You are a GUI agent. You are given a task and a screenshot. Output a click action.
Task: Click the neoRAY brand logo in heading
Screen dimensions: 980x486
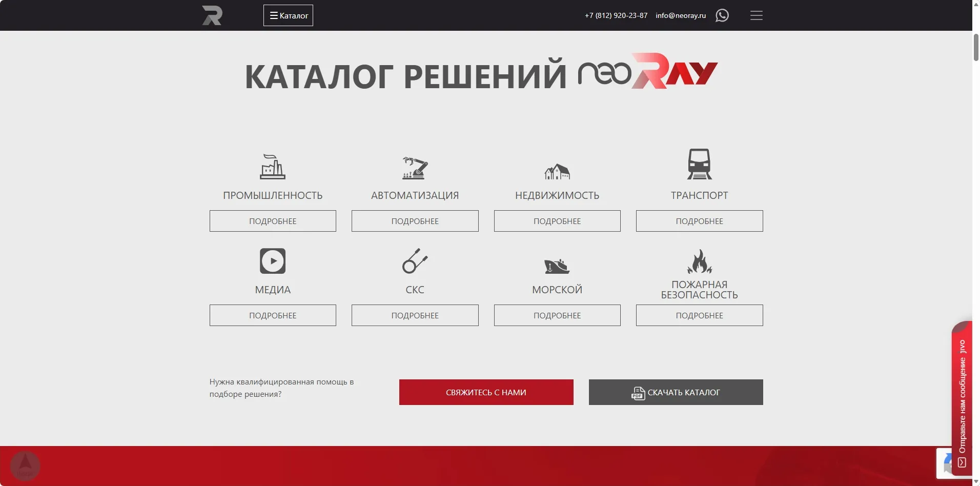[x=648, y=71]
